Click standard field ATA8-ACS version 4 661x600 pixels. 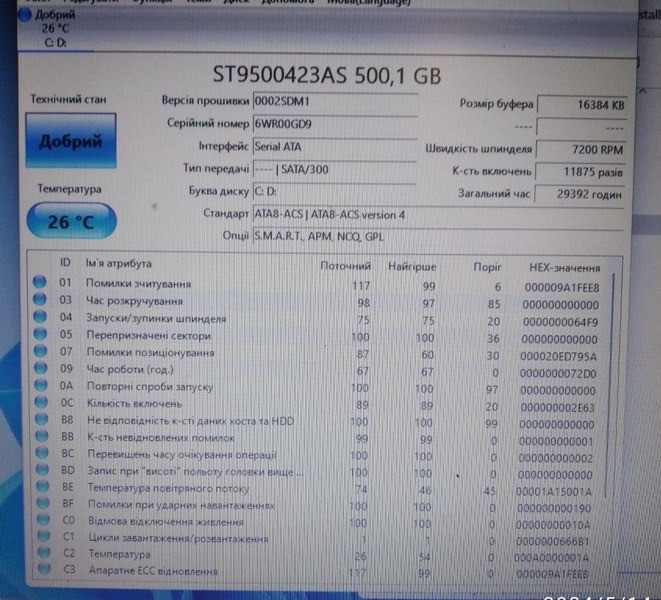[x=438, y=215]
